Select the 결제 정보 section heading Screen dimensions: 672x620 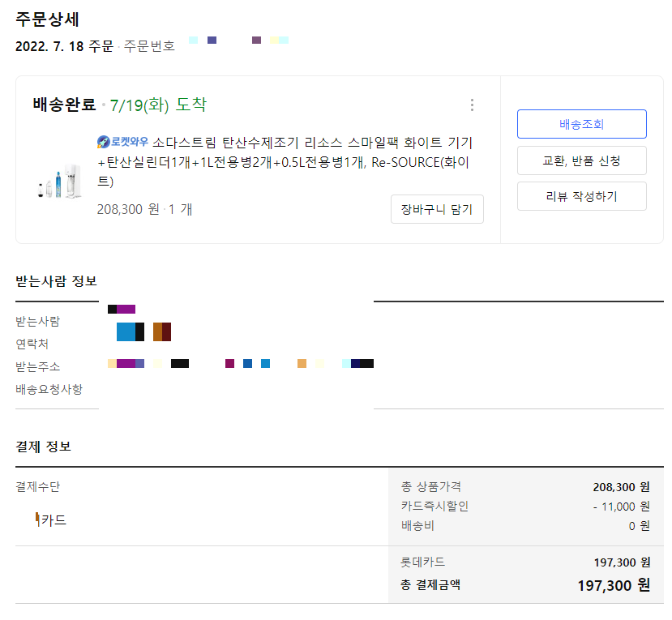click(x=43, y=447)
